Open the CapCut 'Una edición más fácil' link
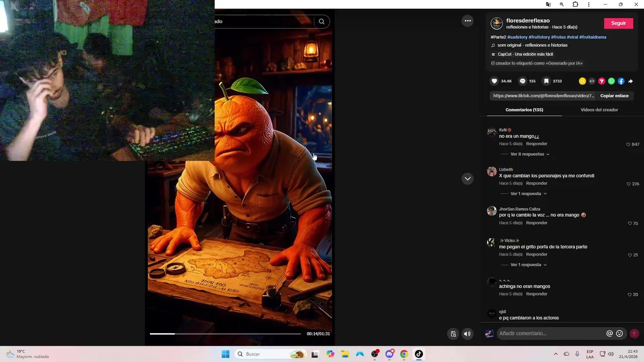 [525, 54]
